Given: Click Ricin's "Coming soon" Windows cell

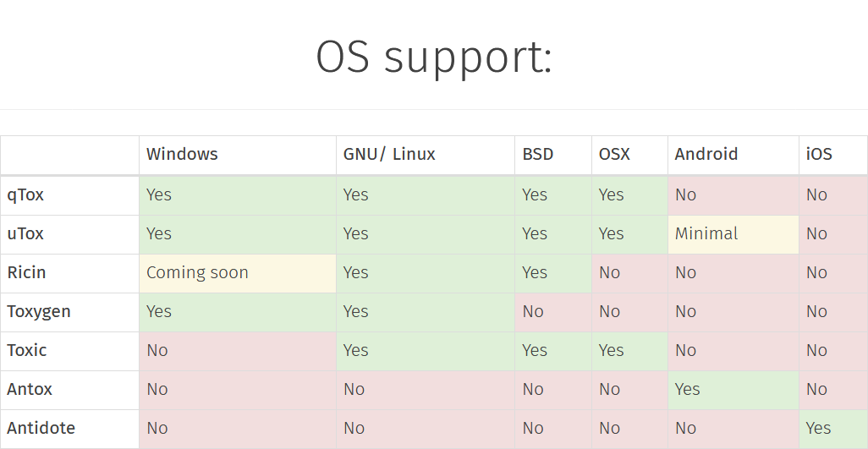Looking at the screenshot, I should (197, 273).
